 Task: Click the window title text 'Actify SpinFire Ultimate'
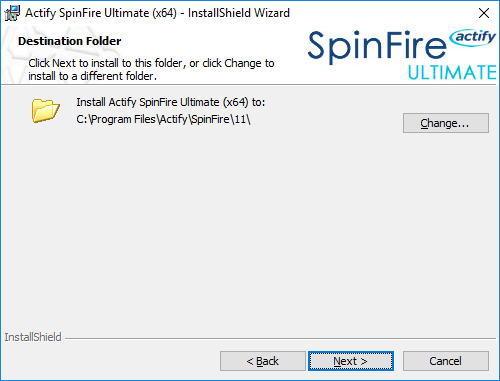coord(87,13)
